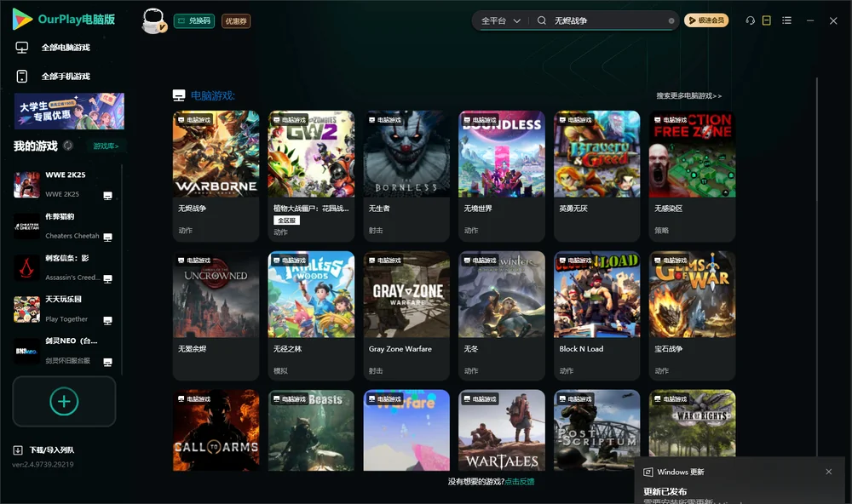This screenshot has width=852, height=504.
Task: Open the Call to Arms game card
Action: click(216, 430)
